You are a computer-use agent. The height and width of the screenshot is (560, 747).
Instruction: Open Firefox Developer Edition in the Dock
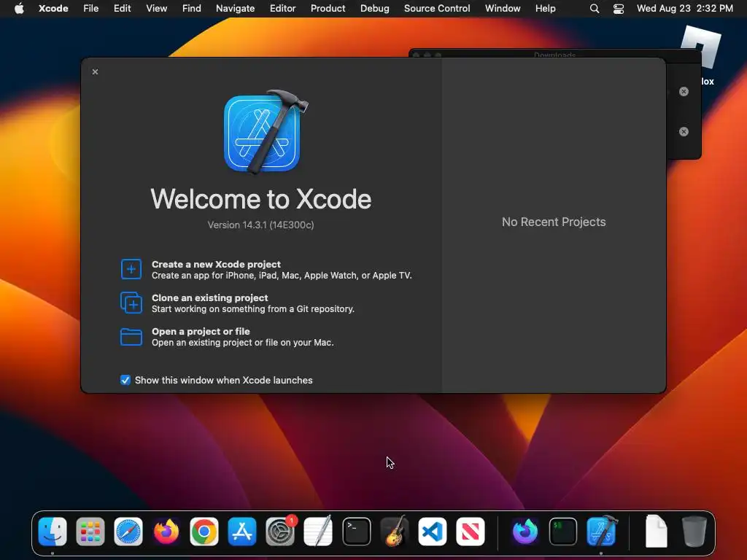pos(525,531)
